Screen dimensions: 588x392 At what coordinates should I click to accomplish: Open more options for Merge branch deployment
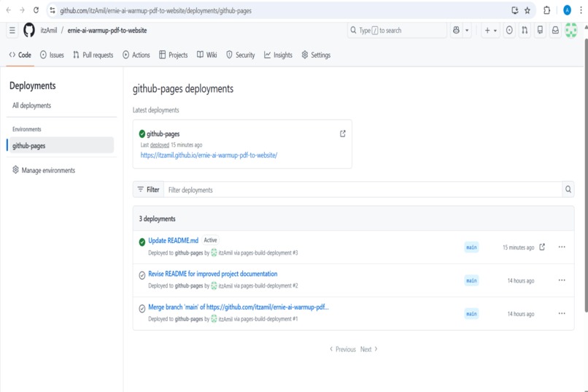coord(562,313)
